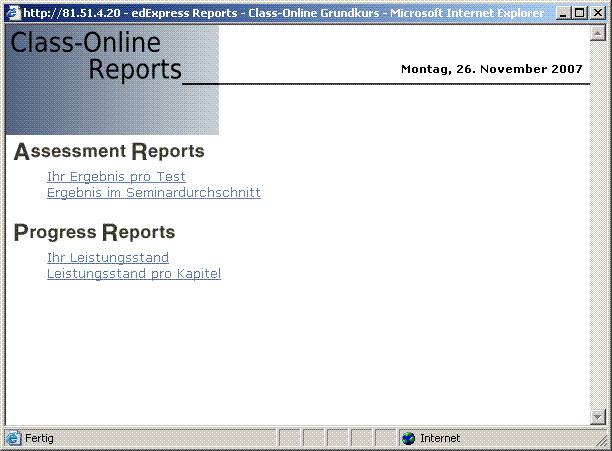The image size is (612, 451).
Task: Click the scrollbar down arrow
Action: click(x=598, y=417)
